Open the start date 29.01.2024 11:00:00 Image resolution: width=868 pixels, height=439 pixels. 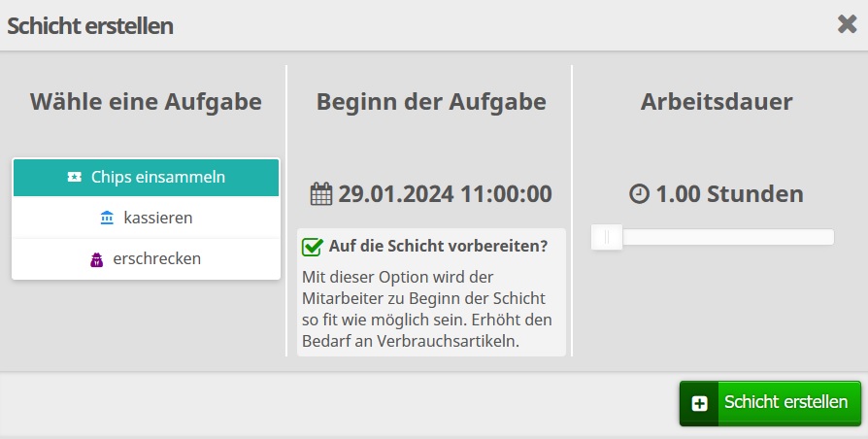click(444, 194)
